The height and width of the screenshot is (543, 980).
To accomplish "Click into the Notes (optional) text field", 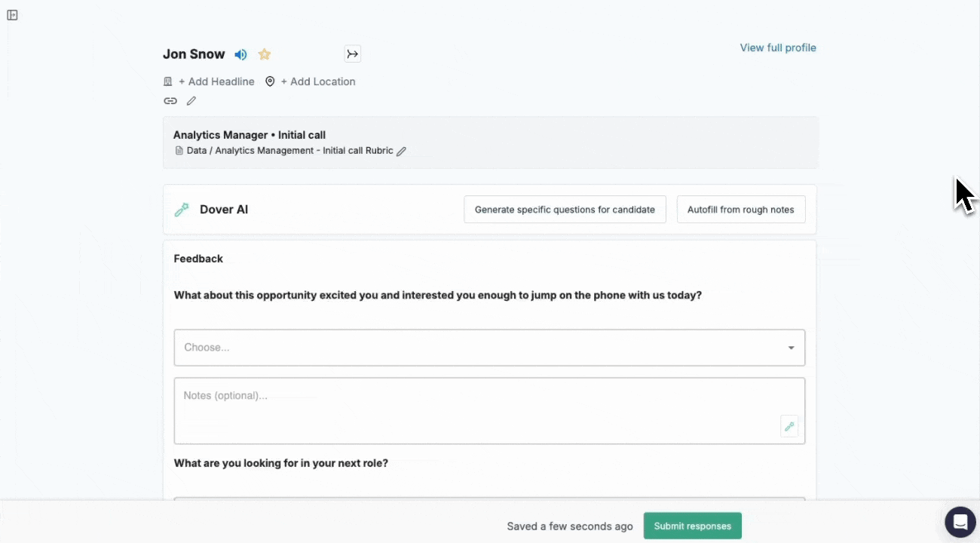I will [475, 410].
